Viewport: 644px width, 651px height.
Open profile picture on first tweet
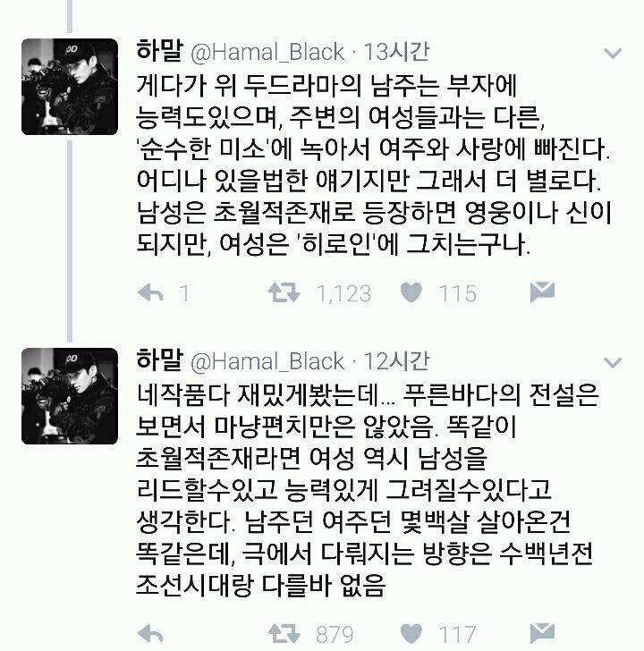pyautogui.click(x=70, y=87)
